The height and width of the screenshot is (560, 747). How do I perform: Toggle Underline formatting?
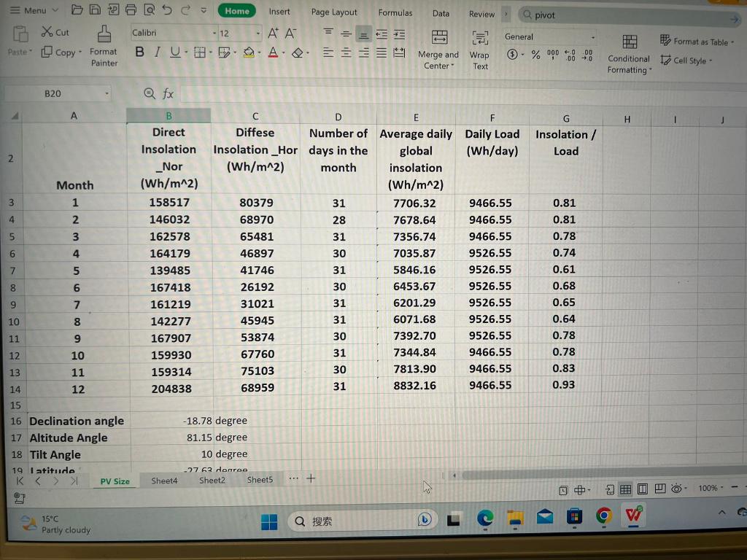175,52
